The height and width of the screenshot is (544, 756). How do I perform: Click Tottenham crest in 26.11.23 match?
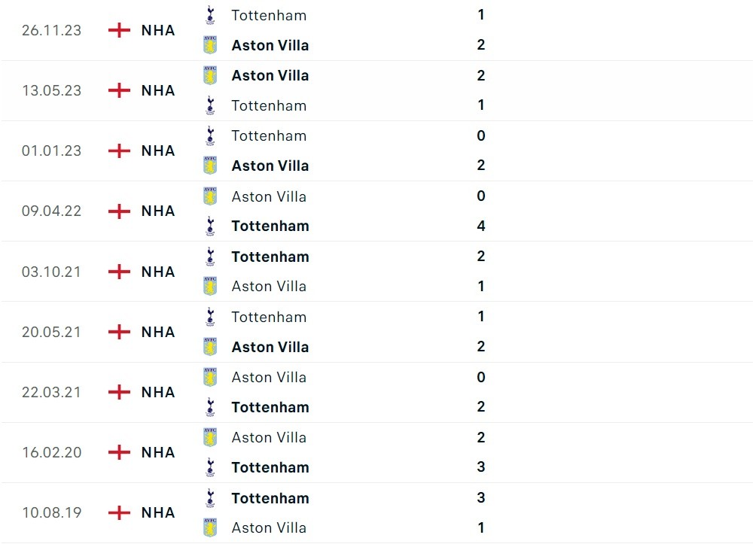coord(210,15)
